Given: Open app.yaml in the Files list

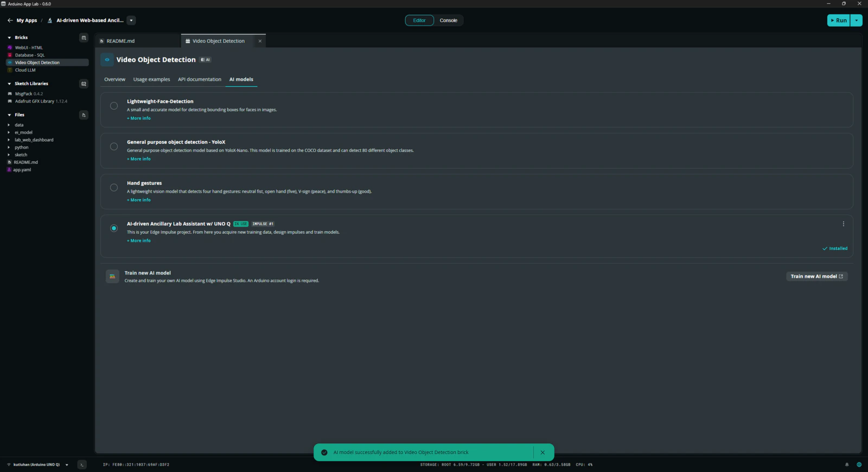Looking at the screenshot, I should (22, 170).
